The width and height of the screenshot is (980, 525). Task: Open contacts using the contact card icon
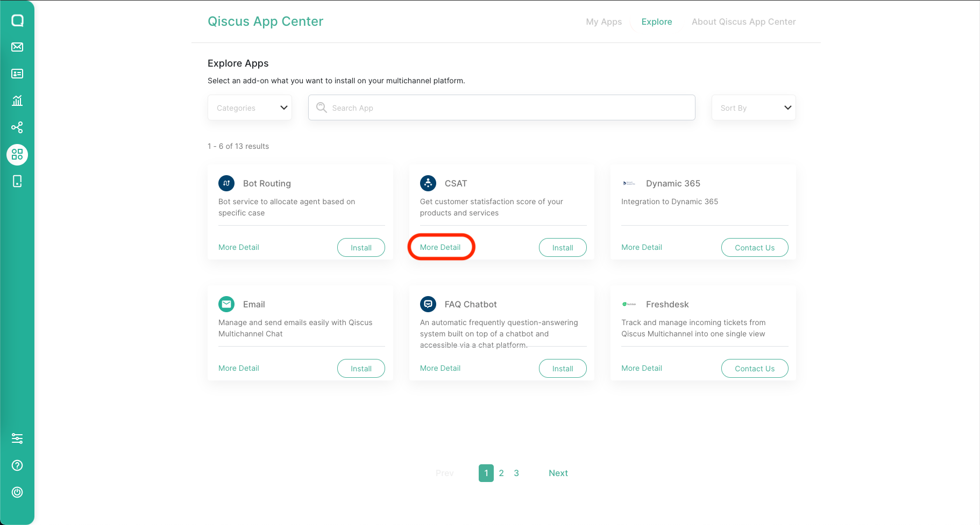pyautogui.click(x=17, y=74)
